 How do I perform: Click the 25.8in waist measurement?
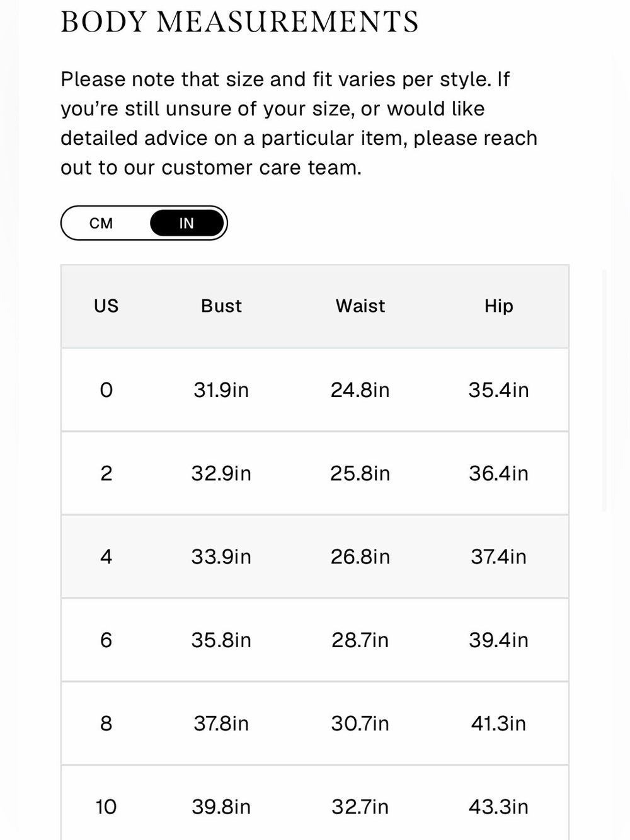tap(360, 473)
